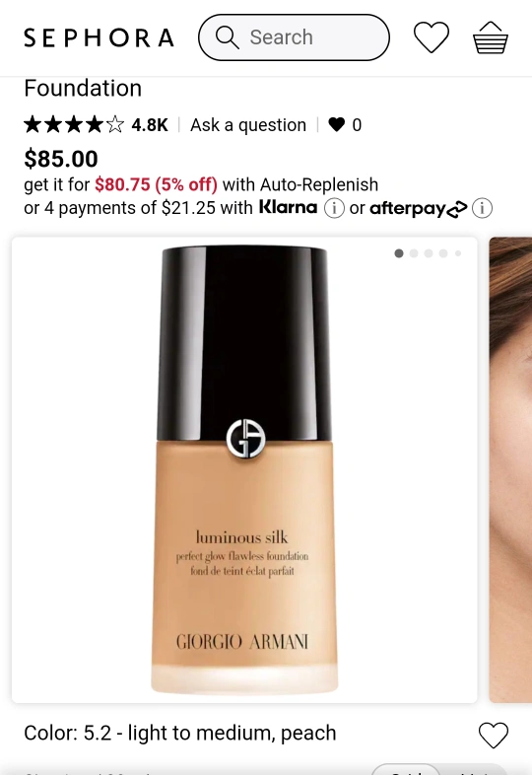Open the shopping basket
The height and width of the screenshot is (775, 532).
point(491,37)
